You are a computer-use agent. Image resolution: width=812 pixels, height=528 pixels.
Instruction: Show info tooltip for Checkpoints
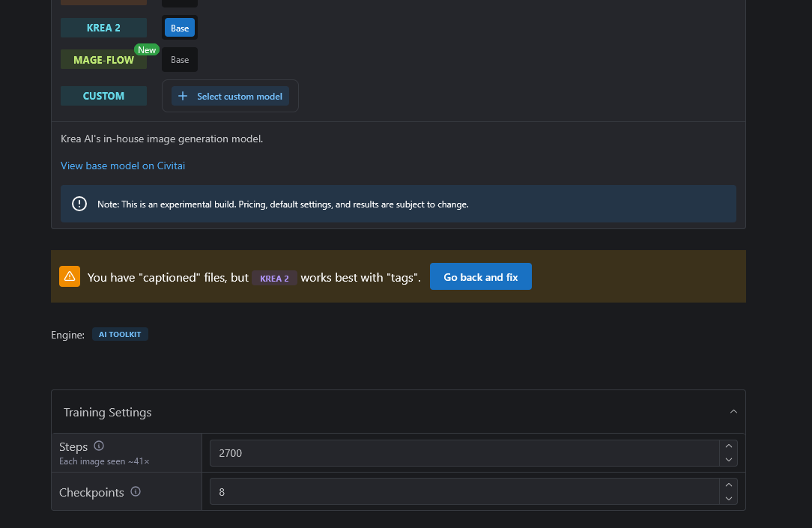tap(136, 491)
